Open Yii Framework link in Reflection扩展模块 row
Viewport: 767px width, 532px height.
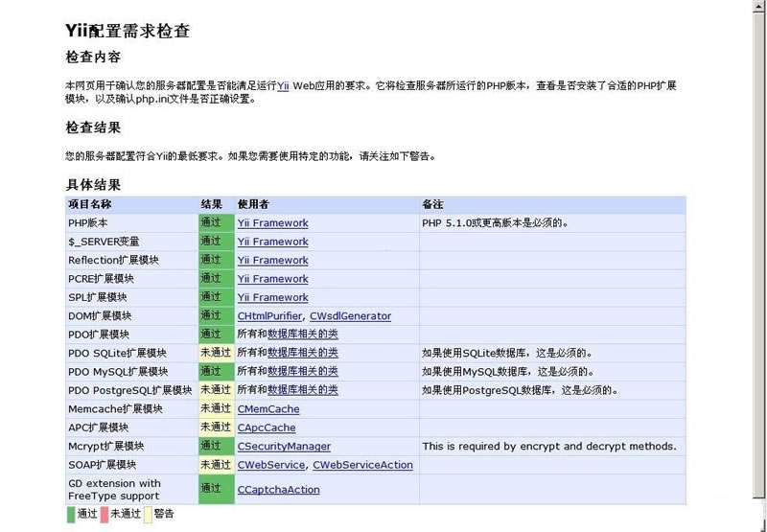tap(273, 260)
